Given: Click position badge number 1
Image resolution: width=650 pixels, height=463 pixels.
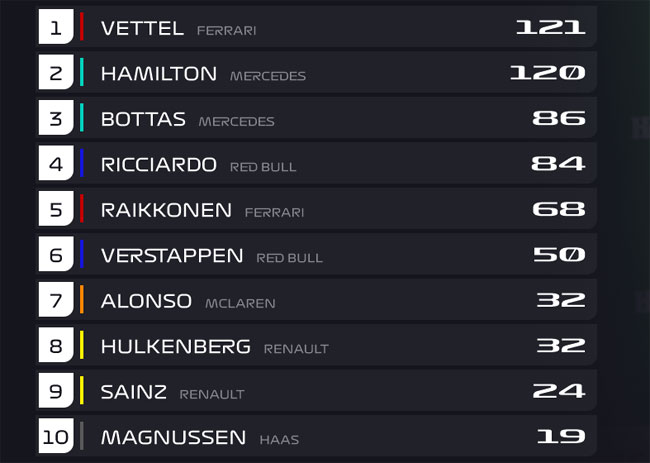Looking at the screenshot, I should coord(56,27).
